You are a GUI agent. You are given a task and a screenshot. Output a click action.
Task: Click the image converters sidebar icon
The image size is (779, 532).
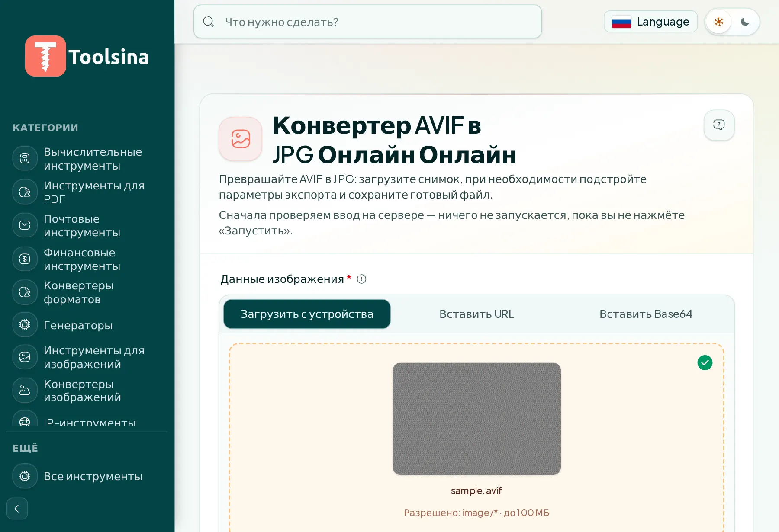25,391
